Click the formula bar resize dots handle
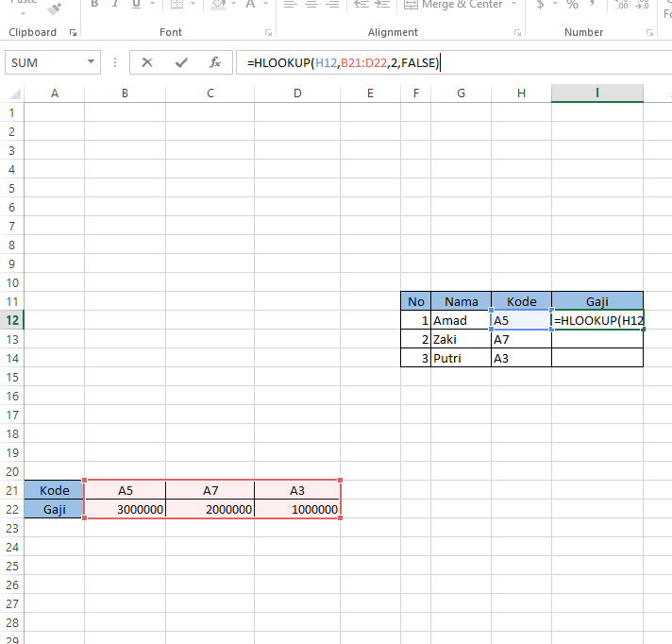Screen dimensions: 672x644 (115, 62)
